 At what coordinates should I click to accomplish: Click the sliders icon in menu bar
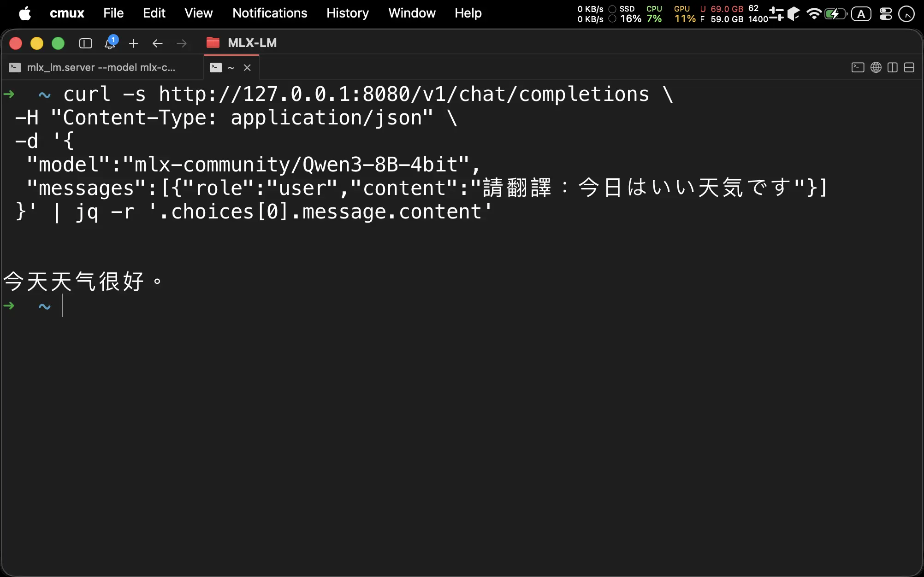[776, 14]
